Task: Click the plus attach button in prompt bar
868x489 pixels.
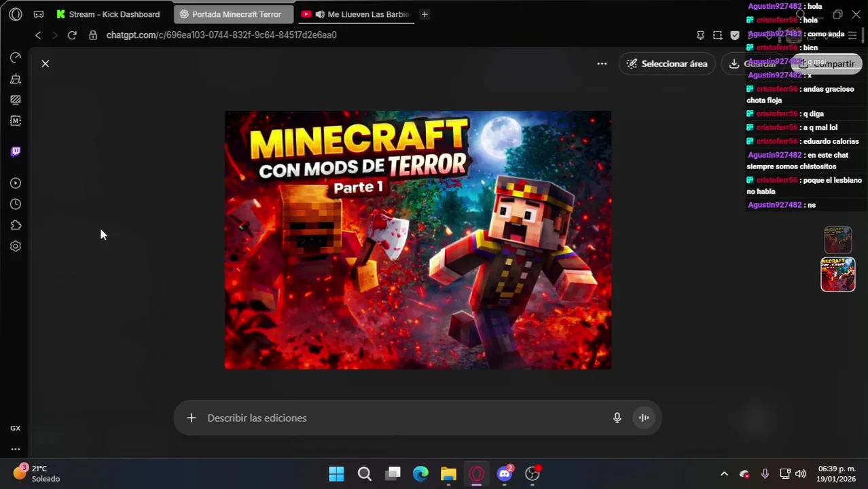Action: 192,418
